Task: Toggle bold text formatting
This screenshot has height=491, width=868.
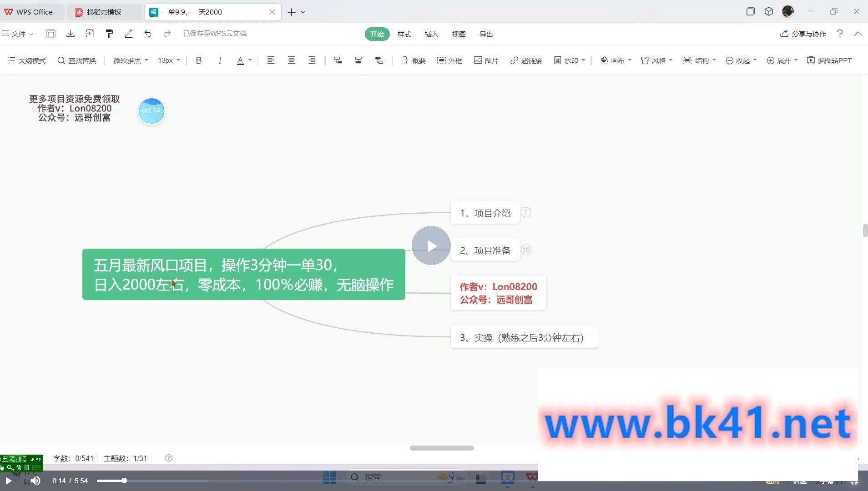Action: [x=199, y=60]
